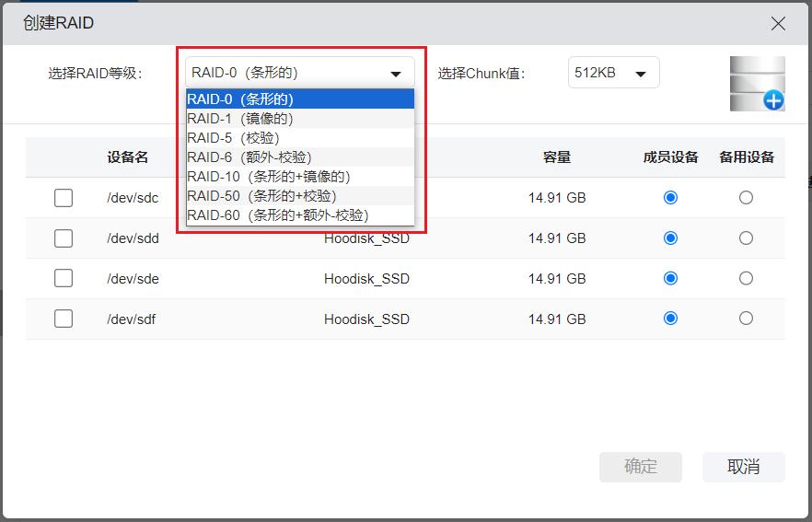Select the /dev/sde row checkbox

(64, 278)
